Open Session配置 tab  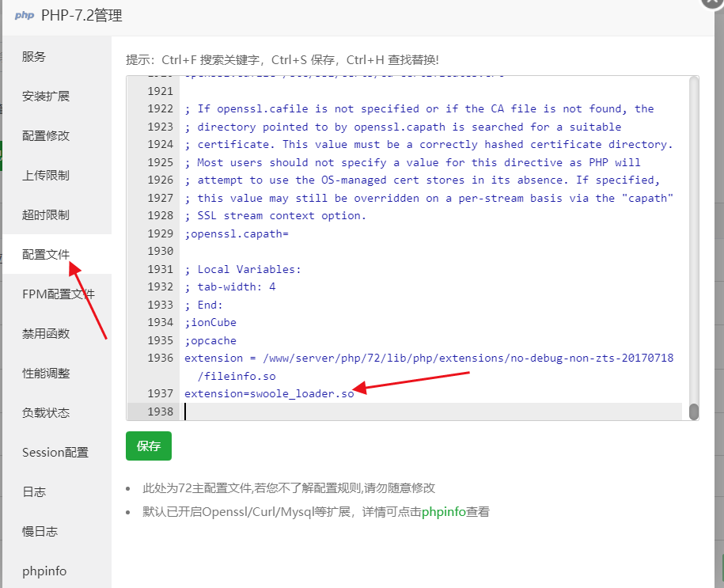pyautogui.click(x=55, y=453)
